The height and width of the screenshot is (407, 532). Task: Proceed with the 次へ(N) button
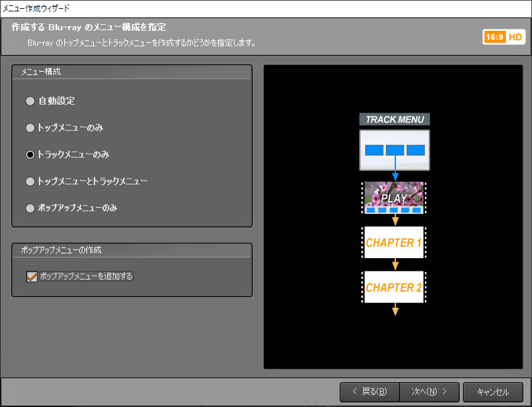[429, 392]
